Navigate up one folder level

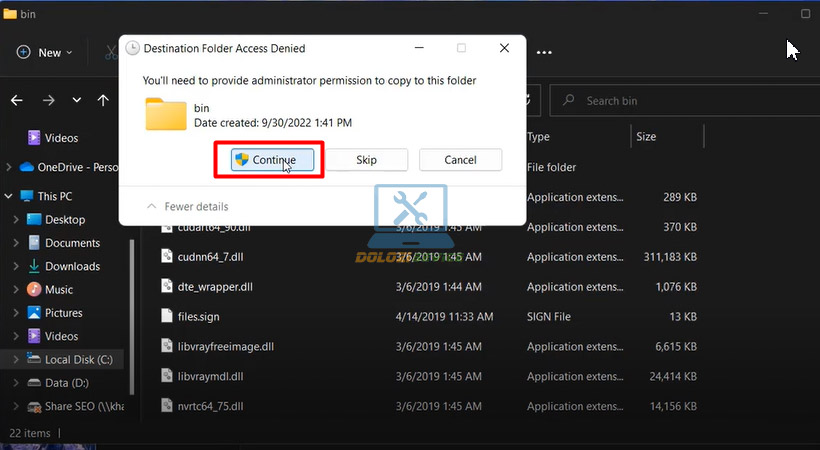[x=103, y=100]
